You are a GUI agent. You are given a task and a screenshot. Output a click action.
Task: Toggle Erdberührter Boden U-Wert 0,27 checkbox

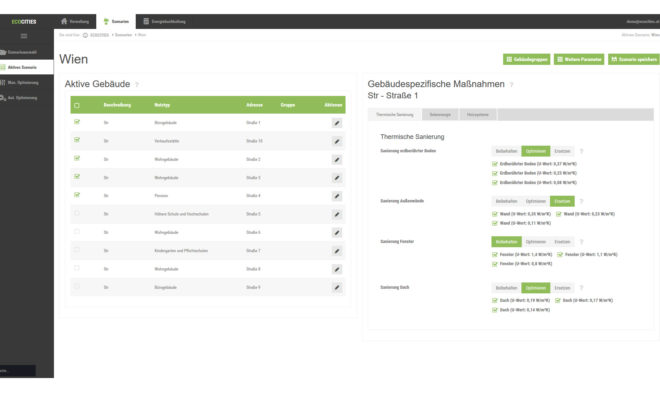pyautogui.click(x=495, y=164)
